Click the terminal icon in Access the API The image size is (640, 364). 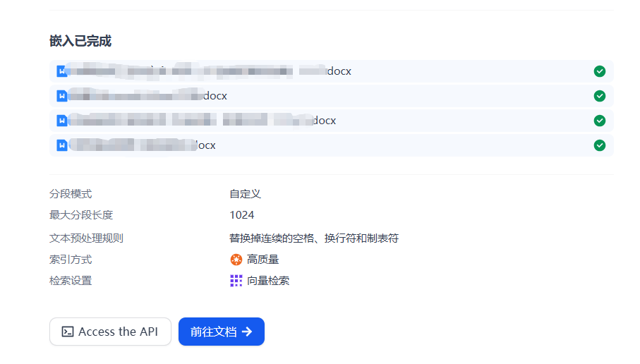pyautogui.click(x=68, y=332)
